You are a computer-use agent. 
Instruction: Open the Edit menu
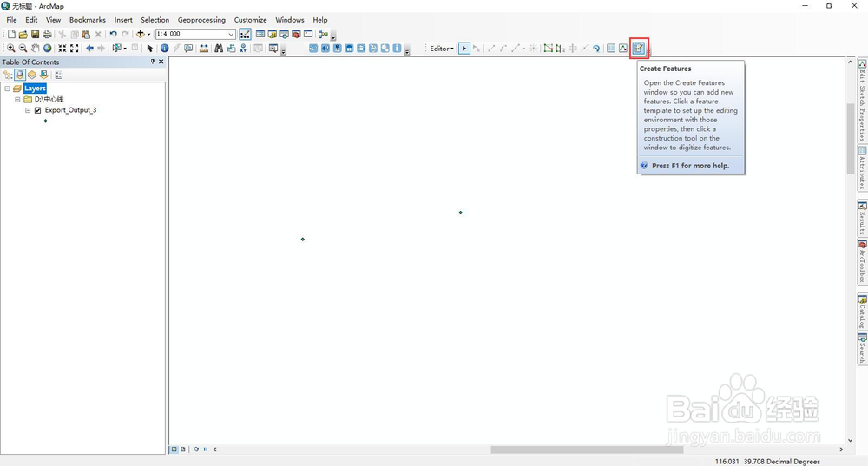(31, 20)
